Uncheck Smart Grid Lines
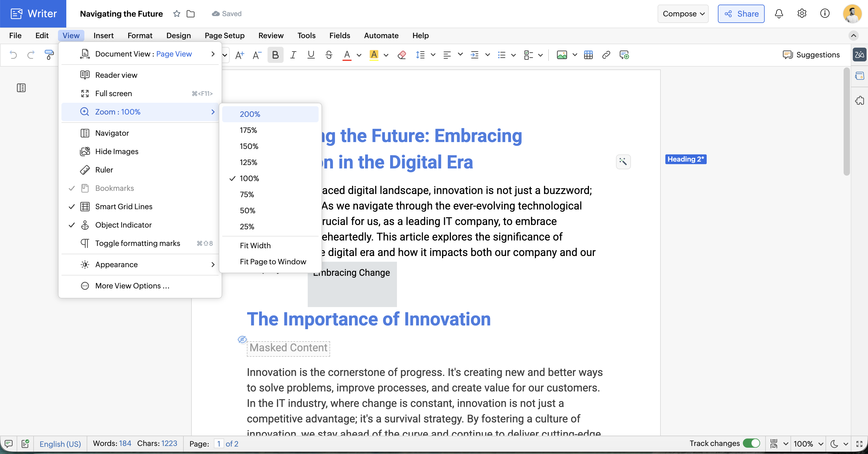The image size is (868, 454). click(124, 206)
